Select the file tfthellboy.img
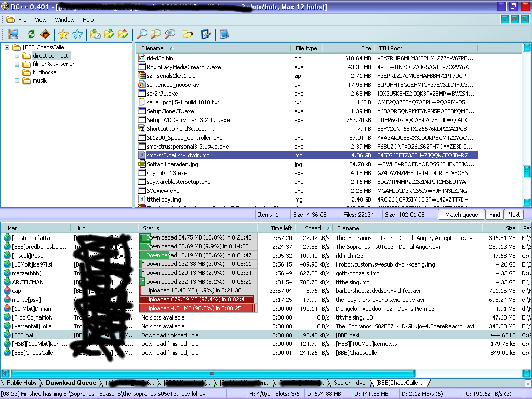The image size is (532, 399). 164,199
